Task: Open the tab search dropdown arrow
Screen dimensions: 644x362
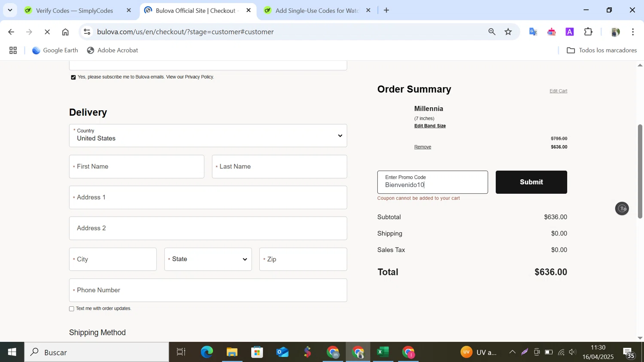Action: point(10,10)
